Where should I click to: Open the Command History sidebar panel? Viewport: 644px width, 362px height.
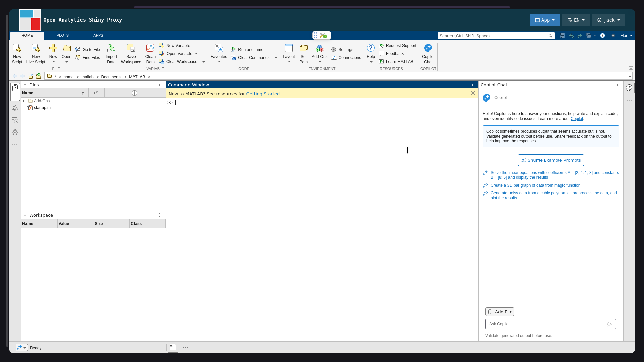click(x=15, y=120)
